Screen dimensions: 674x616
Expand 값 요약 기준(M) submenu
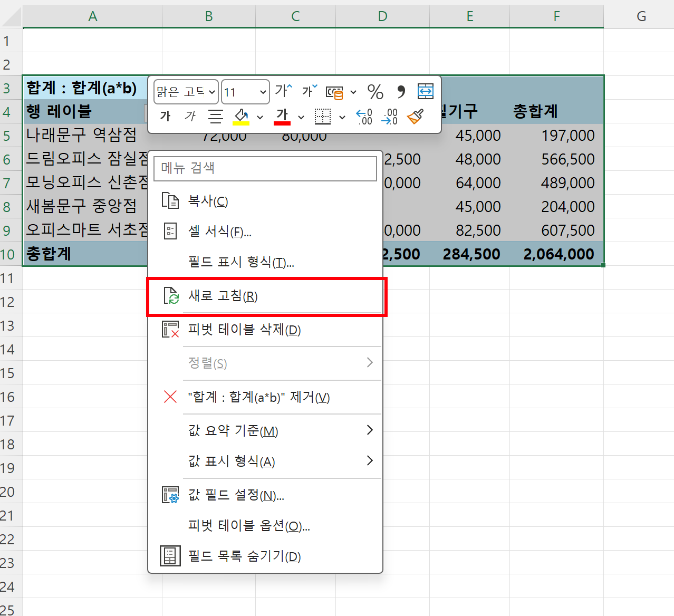point(265,431)
